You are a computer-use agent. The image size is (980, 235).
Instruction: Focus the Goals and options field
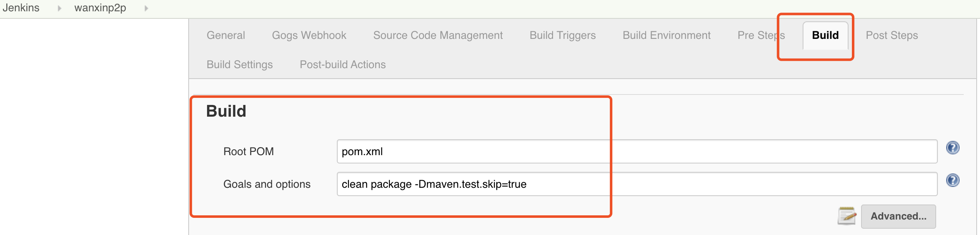pyautogui.click(x=637, y=184)
